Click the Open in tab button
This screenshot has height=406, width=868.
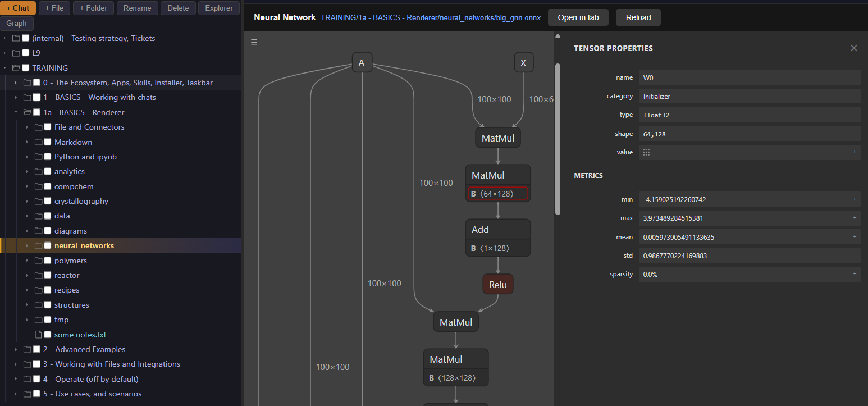pyautogui.click(x=578, y=17)
